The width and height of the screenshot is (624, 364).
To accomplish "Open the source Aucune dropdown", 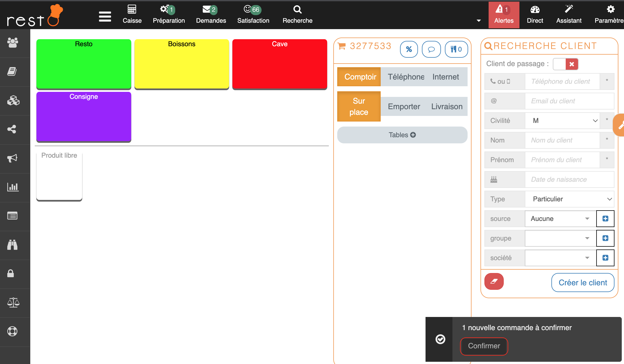I will (560, 219).
